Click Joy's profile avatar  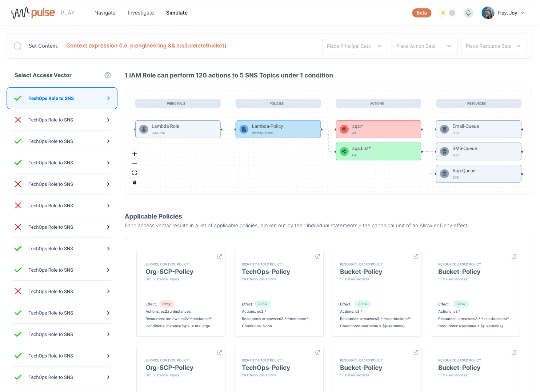coord(488,13)
